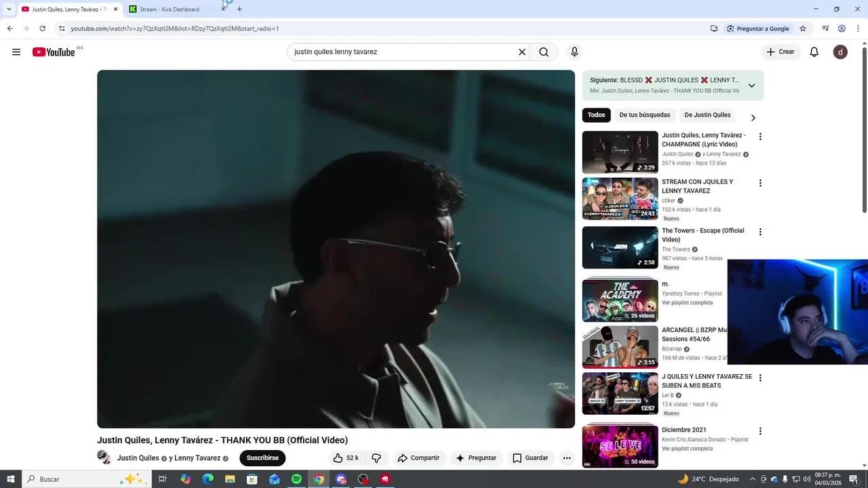Open options menu for The Towers - Escape
Image resolution: width=868 pixels, height=488 pixels.
[x=760, y=232]
